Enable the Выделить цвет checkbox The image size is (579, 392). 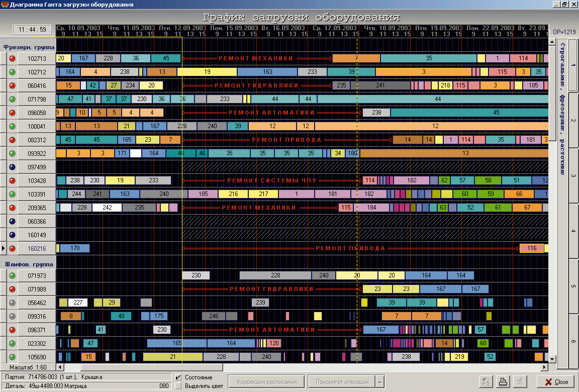click(178, 386)
